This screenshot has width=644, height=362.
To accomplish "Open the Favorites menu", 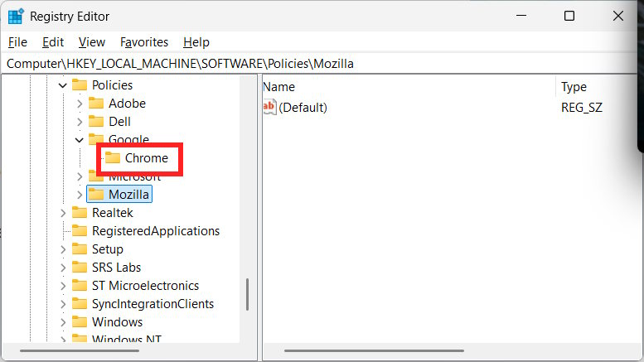I will [x=144, y=42].
